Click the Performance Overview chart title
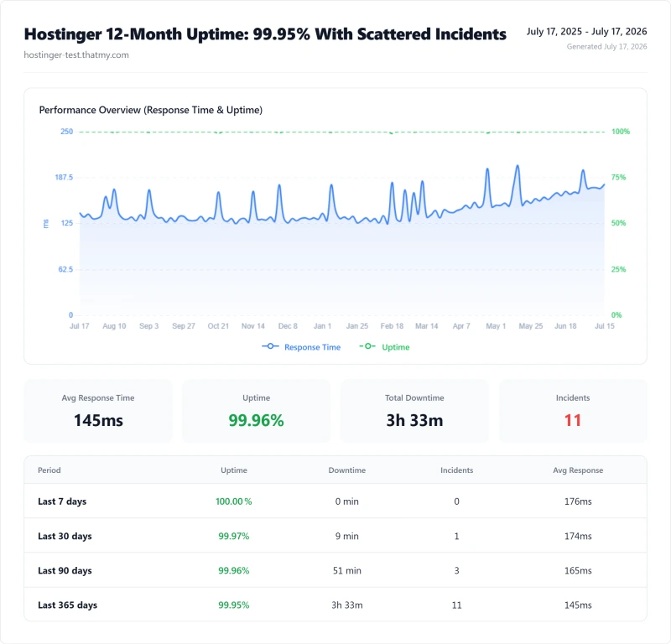 [x=151, y=110]
